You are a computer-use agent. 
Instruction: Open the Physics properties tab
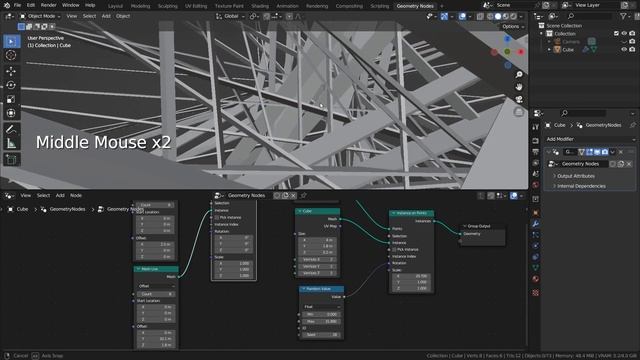click(536, 246)
